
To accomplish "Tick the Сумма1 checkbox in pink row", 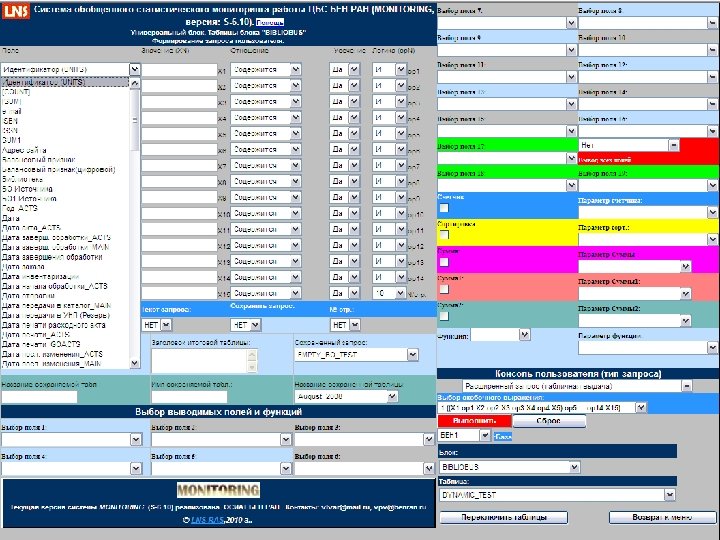I will [x=444, y=289].
